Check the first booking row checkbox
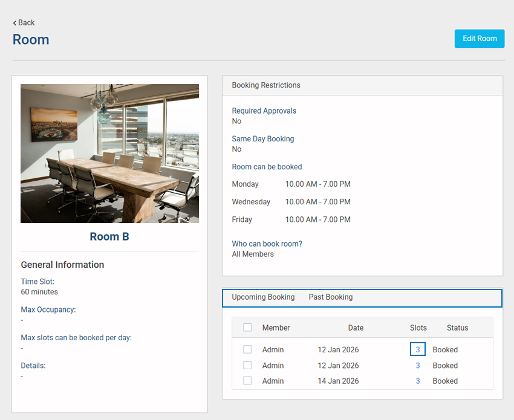Screen dimensions: 514x420 [247, 349]
